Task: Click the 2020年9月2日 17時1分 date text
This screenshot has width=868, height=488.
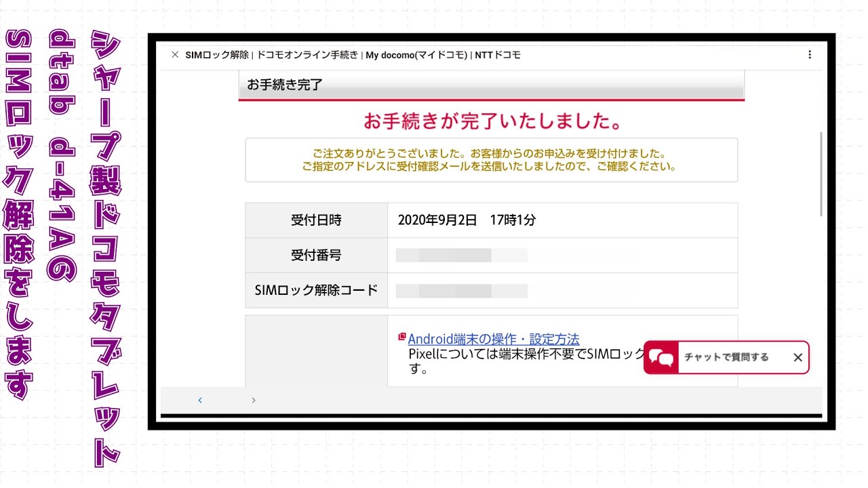Action: click(465, 220)
